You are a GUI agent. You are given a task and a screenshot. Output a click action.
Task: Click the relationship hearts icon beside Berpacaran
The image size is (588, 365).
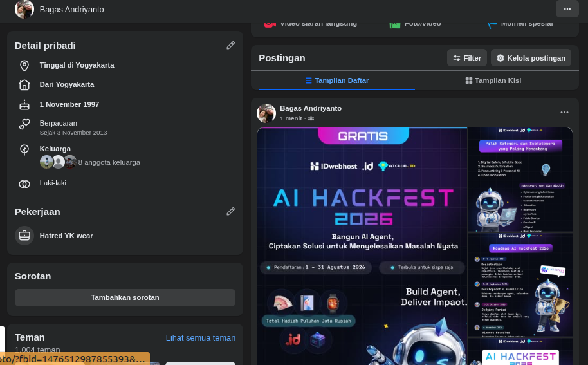tap(24, 124)
